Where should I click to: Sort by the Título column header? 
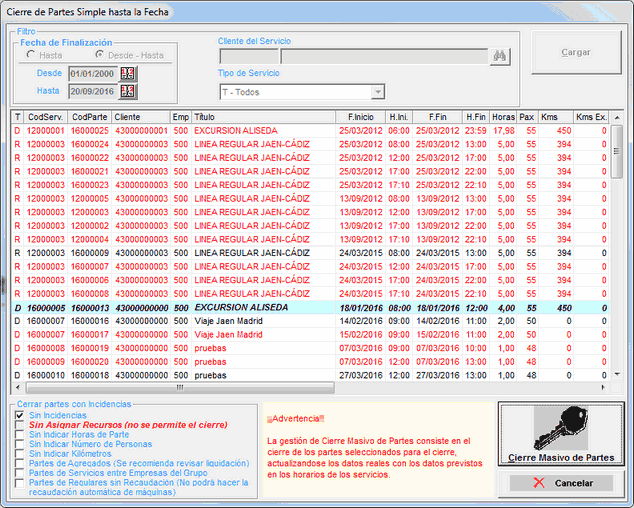coord(264,117)
